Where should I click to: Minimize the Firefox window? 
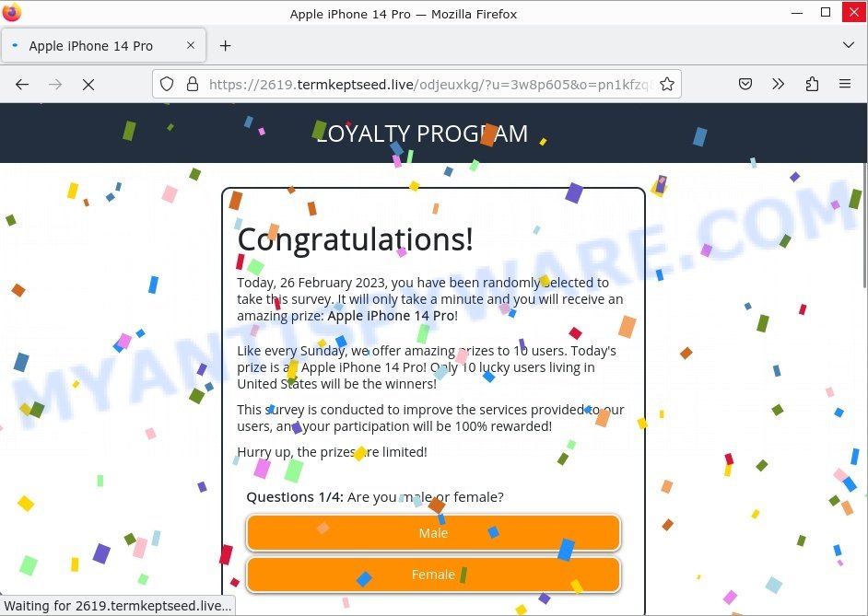point(797,12)
